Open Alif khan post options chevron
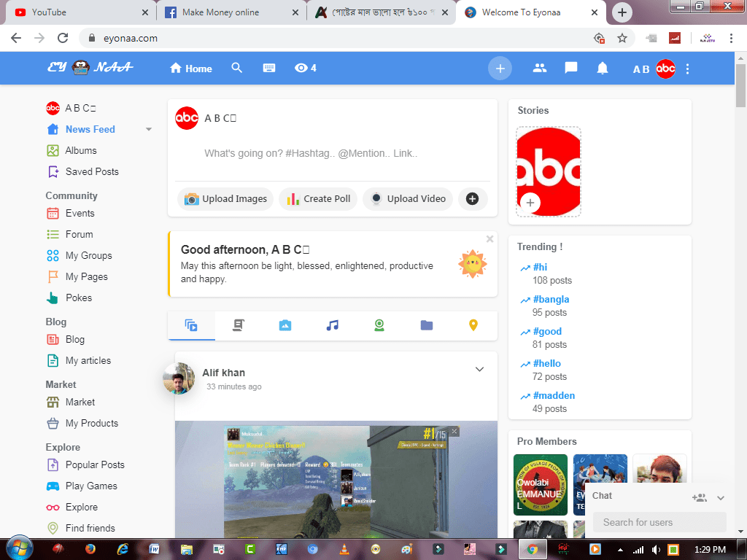 [479, 369]
